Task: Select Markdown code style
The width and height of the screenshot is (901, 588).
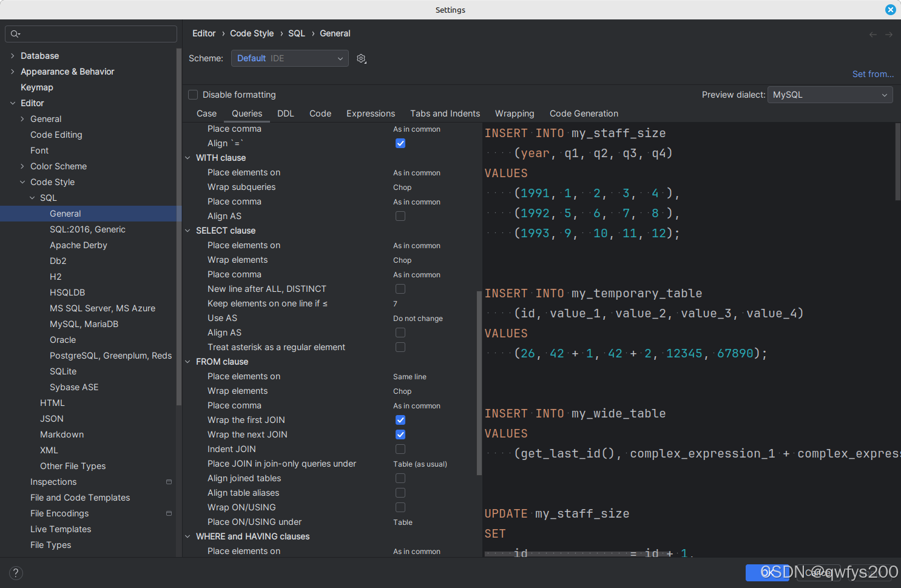Action: pos(62,434)
